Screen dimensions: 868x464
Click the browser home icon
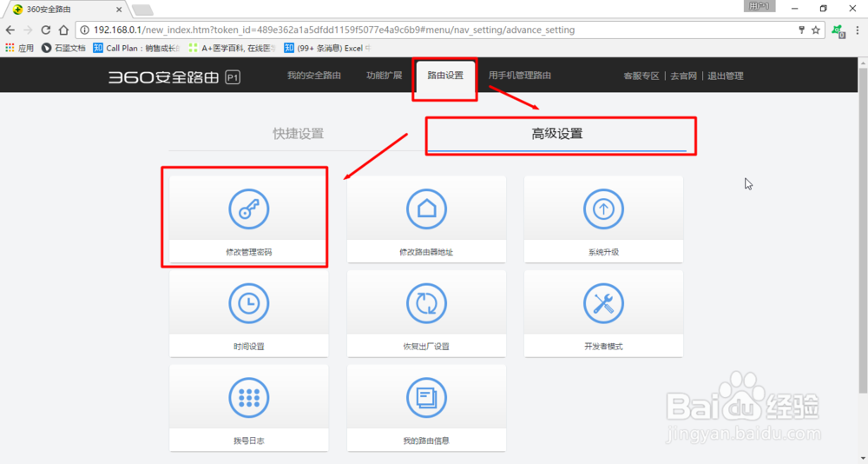63,30
